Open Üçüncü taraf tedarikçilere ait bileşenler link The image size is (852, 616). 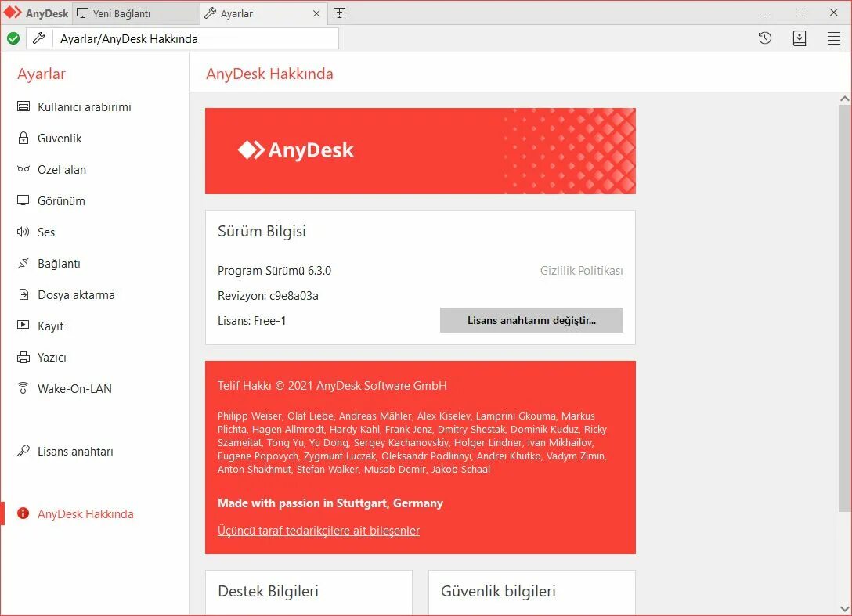coord(319,530)
